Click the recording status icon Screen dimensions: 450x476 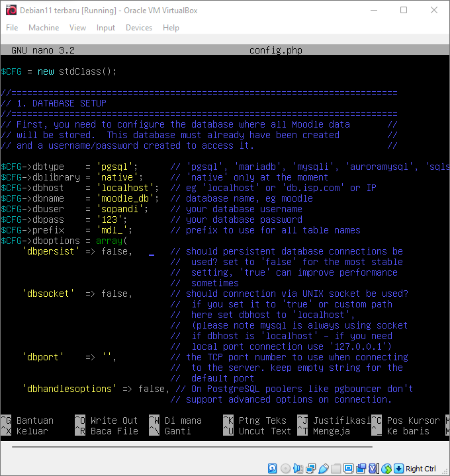click(x=361, y=469)
